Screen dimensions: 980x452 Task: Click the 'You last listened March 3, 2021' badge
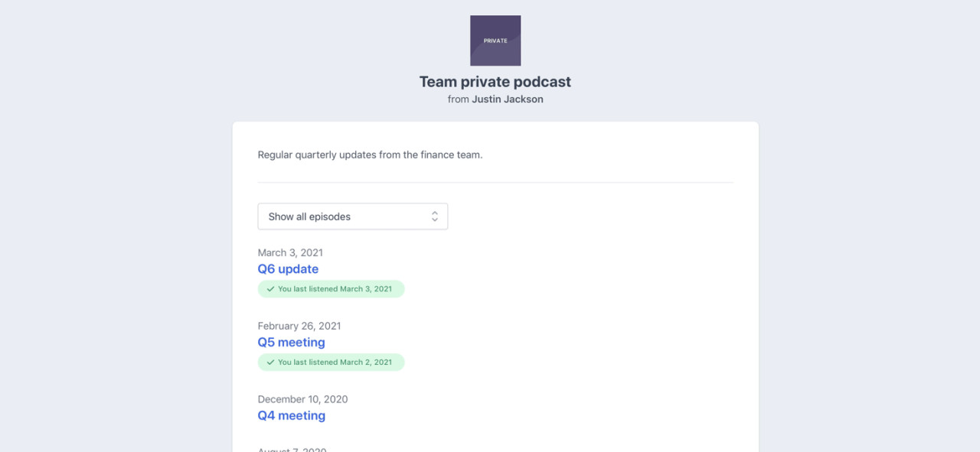tap(331, 288)
